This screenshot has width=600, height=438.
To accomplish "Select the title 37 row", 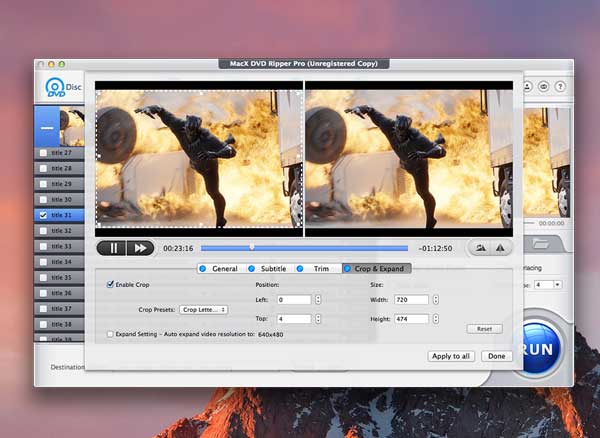I will pos(59,309).
